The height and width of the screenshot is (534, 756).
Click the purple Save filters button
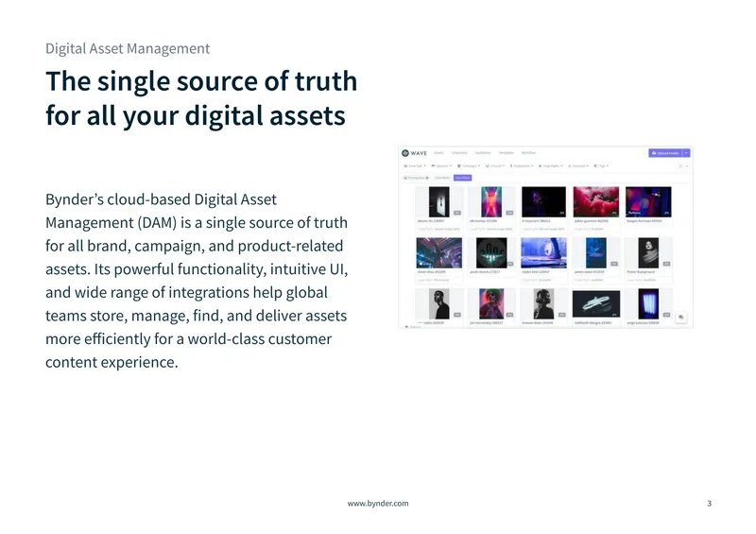point(462,178)
